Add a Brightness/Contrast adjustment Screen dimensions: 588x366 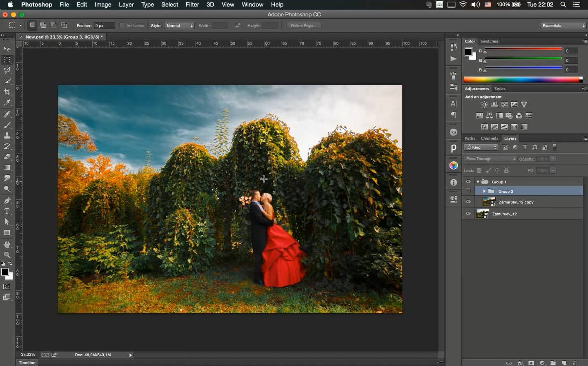click(484, 105)
